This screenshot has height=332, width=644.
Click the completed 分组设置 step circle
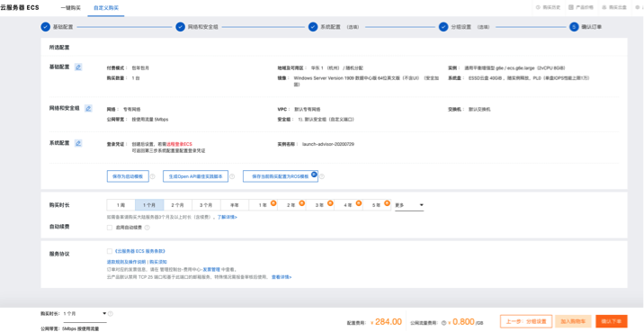(x=443, y=27)
